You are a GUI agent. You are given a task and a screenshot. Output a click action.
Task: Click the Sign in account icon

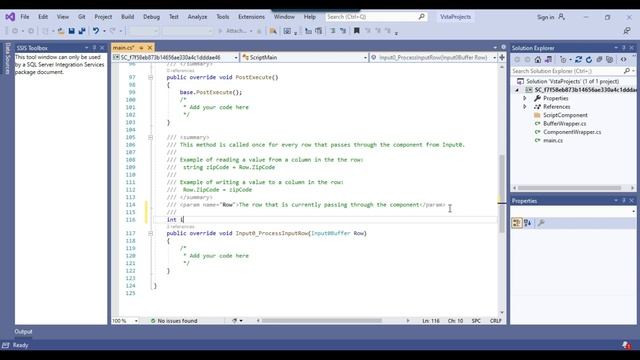coord(562,17)
